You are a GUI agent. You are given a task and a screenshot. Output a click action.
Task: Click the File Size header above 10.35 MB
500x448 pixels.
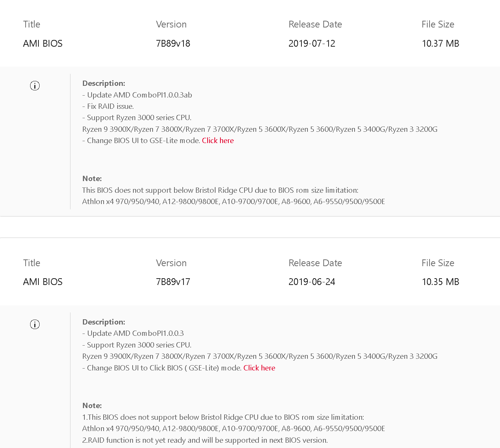pyautogui.click(x=437, y=263)
